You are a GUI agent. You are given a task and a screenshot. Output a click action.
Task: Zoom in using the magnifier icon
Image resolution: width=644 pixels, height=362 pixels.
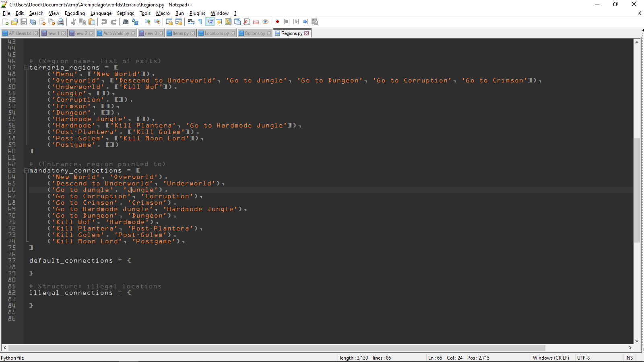tap(147, 22)
